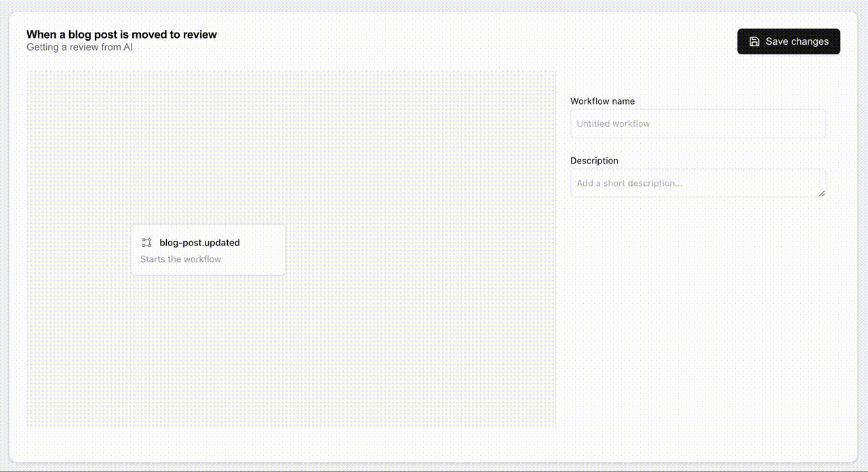868x472 pixels.
Task: Click the 'Getting a review from AI' subtitle
Action: click(x=79, y=47)
